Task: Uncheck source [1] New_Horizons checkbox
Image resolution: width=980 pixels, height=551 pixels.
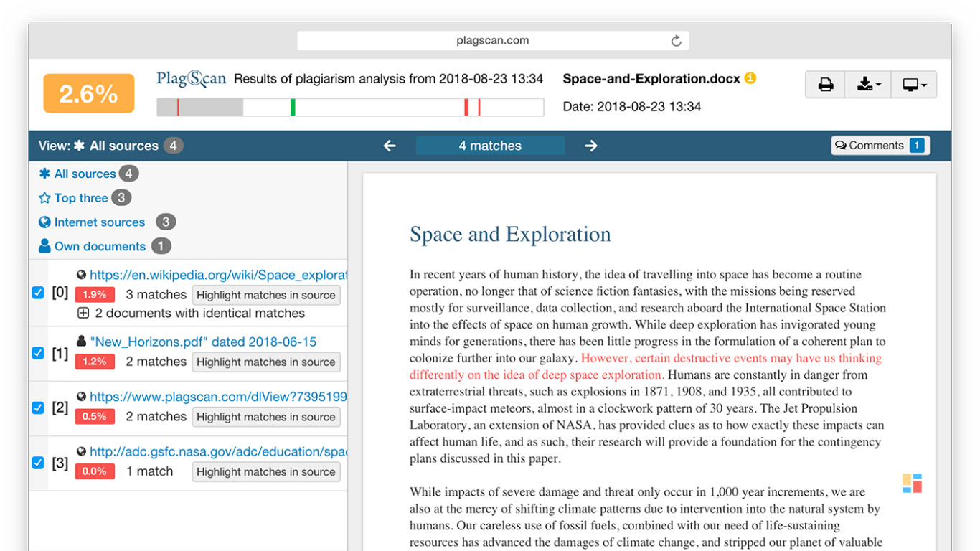Action: (38, 353)
